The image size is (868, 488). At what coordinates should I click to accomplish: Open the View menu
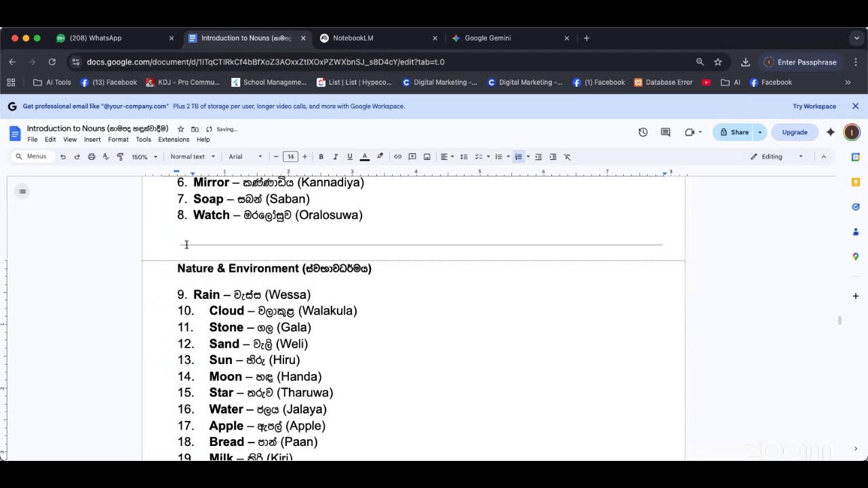pyautogui.click(x=70, y=140)
